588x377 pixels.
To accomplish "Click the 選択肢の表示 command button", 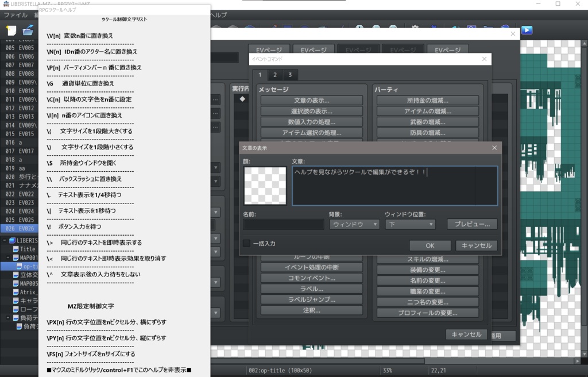I will pyautogui.click(x=312, y=110).
